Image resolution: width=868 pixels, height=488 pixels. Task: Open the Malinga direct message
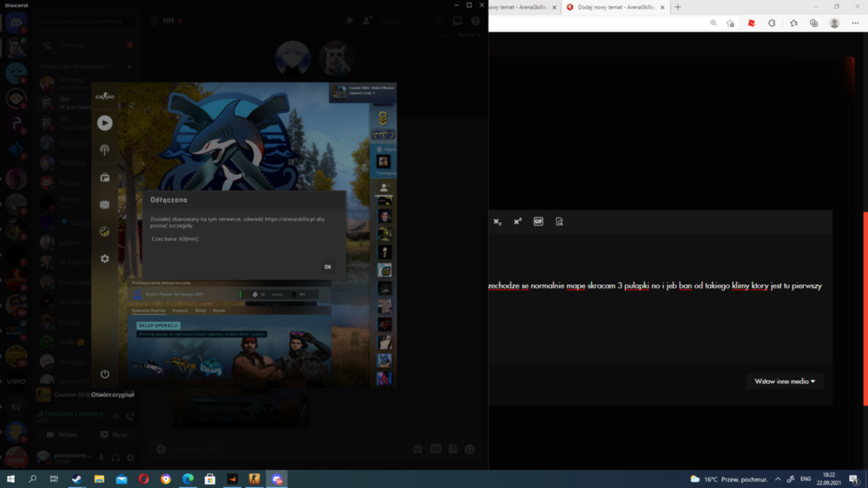[x=84, y=83]
